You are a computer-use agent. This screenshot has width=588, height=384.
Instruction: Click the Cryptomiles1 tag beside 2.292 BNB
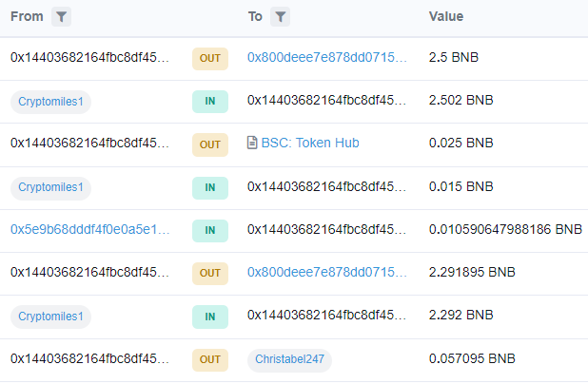50,317
